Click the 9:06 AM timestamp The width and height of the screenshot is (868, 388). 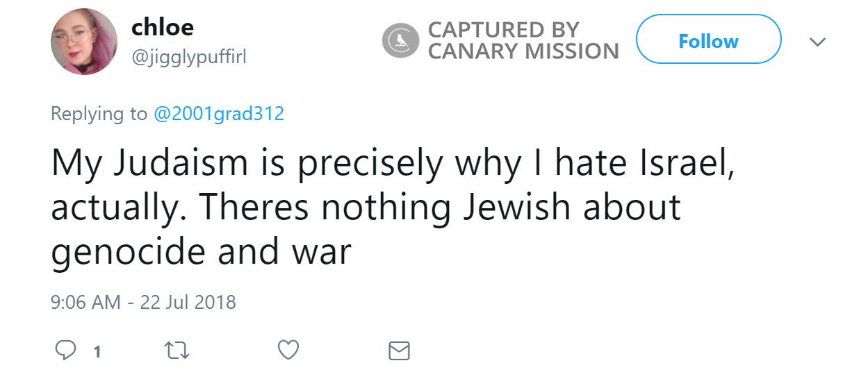click(87, 303)
